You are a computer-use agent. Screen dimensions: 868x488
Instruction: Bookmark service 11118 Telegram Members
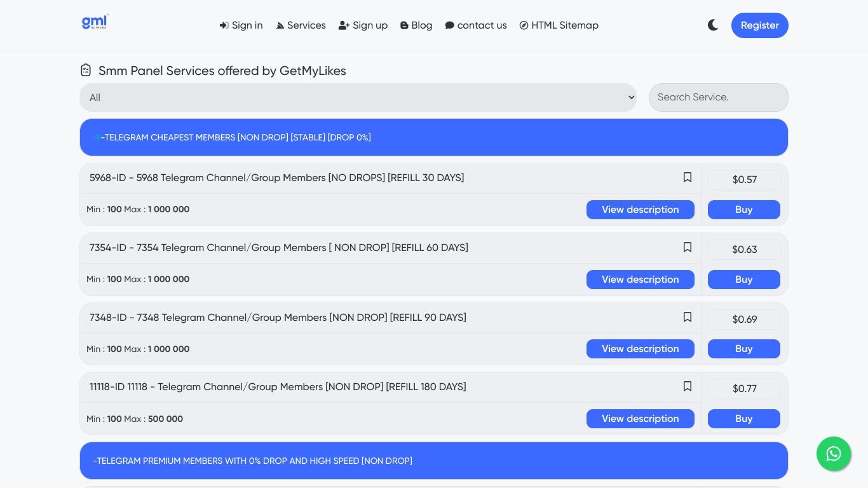tap(687, 386)
